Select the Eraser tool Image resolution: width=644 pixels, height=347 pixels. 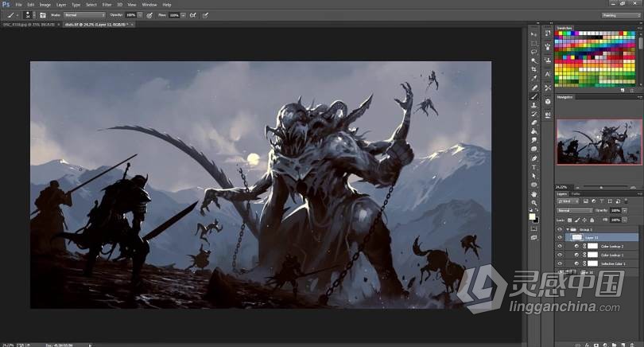(x=534, y=123)
